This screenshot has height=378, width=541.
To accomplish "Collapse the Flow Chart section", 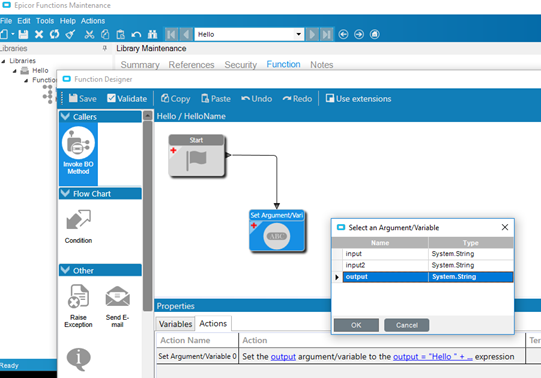I will point(65,193).
